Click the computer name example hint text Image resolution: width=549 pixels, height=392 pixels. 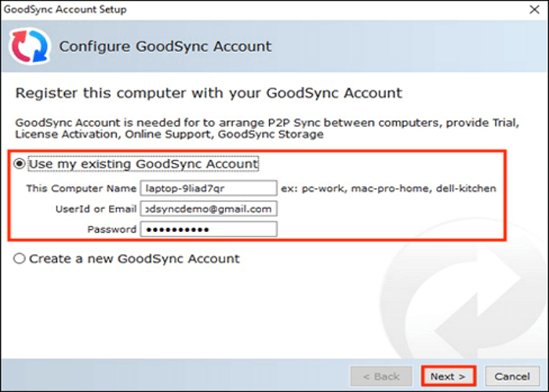pos(390,189)
